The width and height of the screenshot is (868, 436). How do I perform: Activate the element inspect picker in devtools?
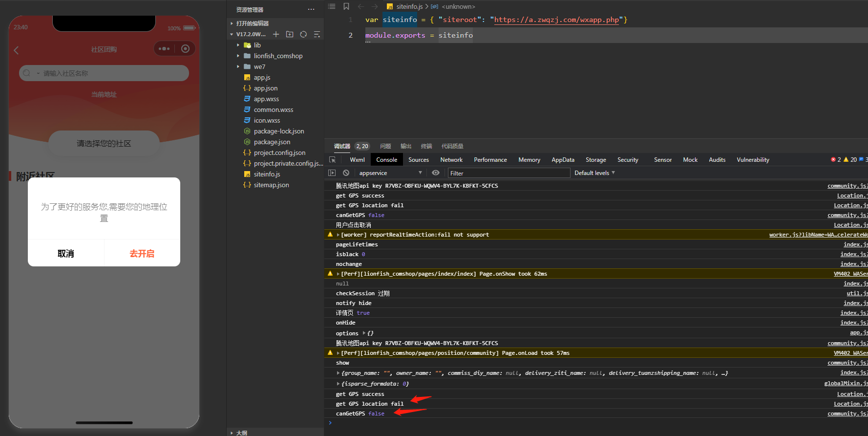[x=333, y=160]
